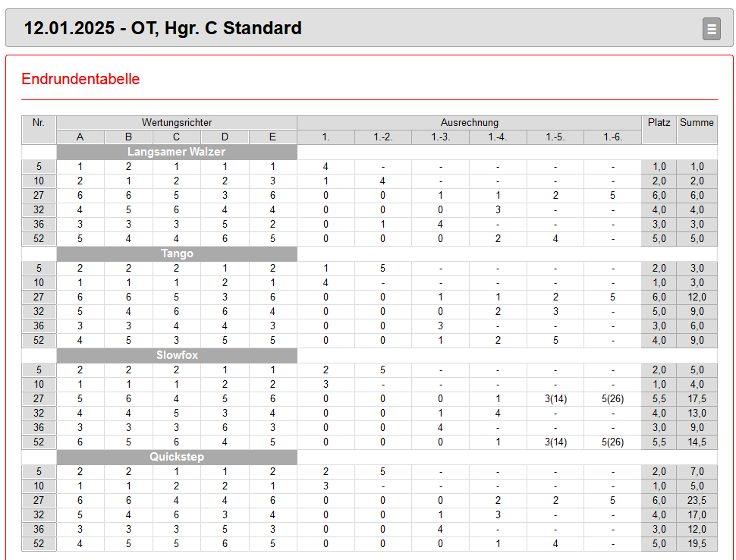Image resolution: width=736 pixels, height=560 pixels.
Task: Select the Slowfox section header
Action: (x=176, y=355)
